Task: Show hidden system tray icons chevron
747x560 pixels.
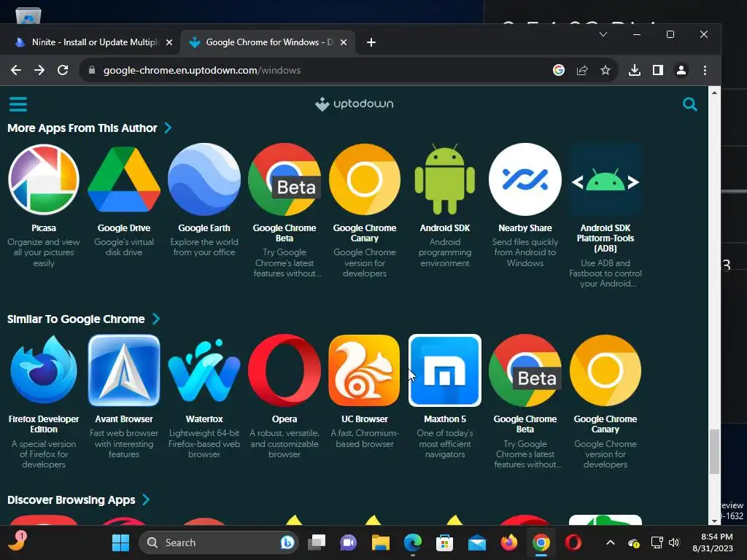Action: point(611,542)
